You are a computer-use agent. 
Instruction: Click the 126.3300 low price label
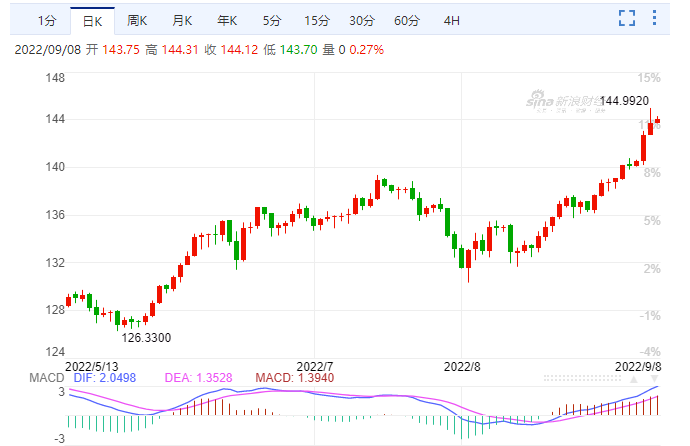147,338
